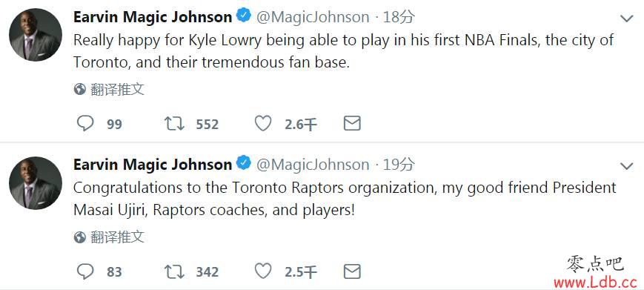Translate the Kyle Lowry tweet (翻译推文)
644x290 pixels.
[x=118, y=89]
